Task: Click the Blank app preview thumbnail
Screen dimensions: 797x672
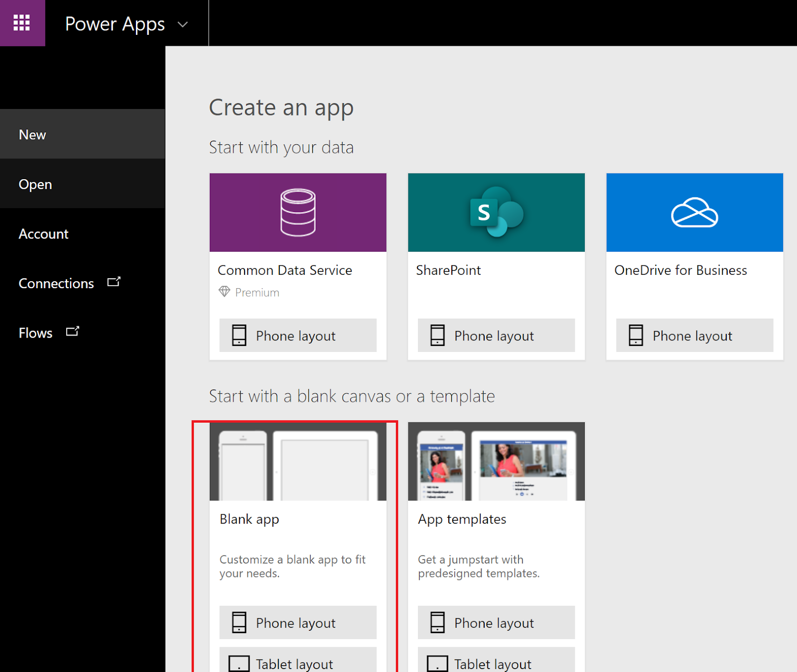Action: (x=297, y=461)
